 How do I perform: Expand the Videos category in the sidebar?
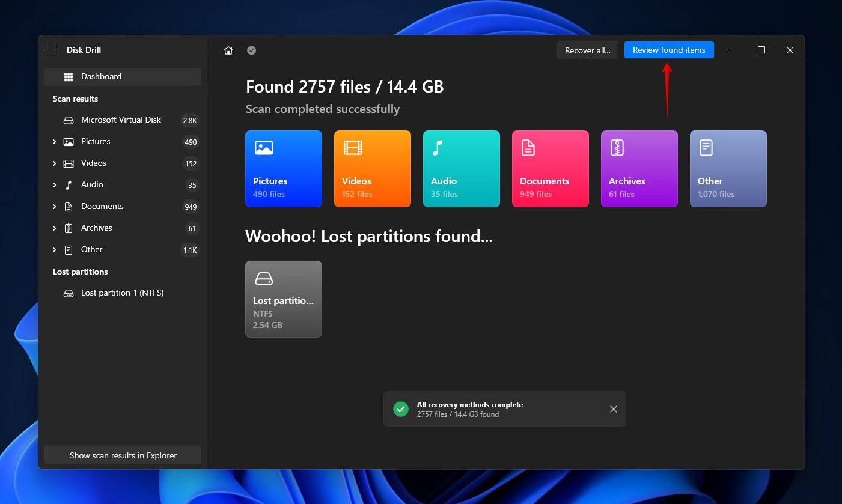[x=54, y=163]
